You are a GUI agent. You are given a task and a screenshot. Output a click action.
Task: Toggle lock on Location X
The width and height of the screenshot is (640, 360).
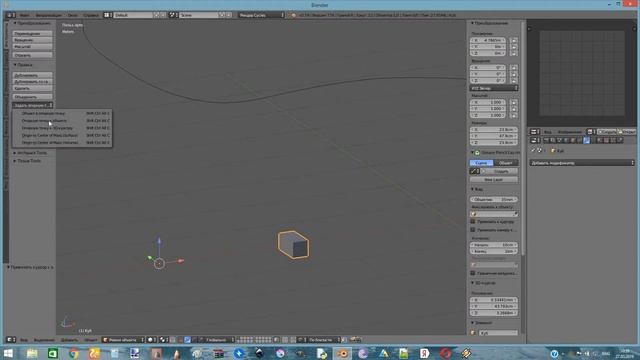(514, 40)
